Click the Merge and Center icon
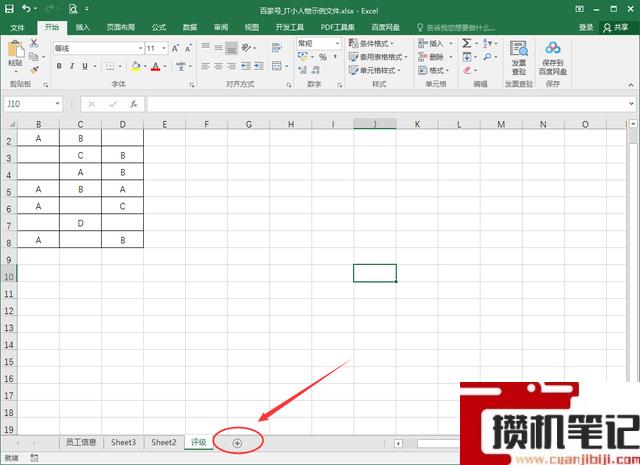This screenshot has height=465, width=640. (277, 66)
